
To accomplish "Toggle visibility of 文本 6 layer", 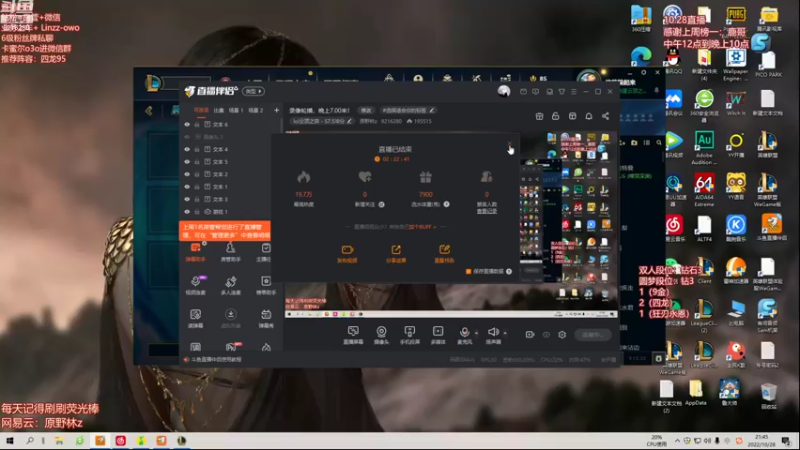I will pyautogui.click(x=187, y=124).
